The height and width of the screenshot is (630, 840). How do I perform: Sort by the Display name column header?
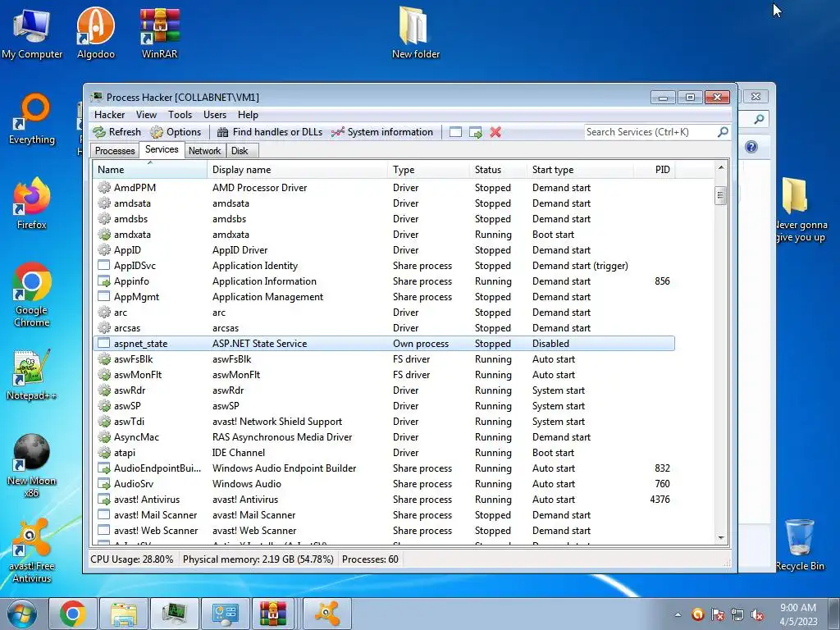tap(297, 169)
